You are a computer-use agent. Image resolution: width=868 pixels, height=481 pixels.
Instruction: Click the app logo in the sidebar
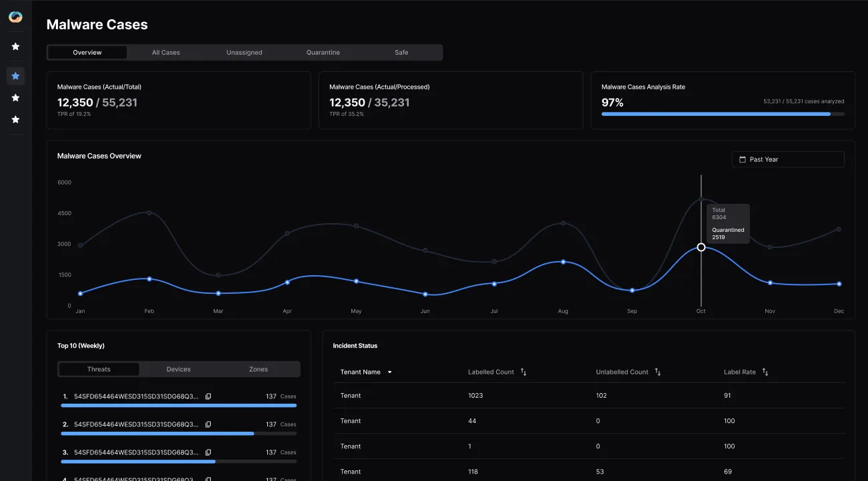click(x=15, y=17)
